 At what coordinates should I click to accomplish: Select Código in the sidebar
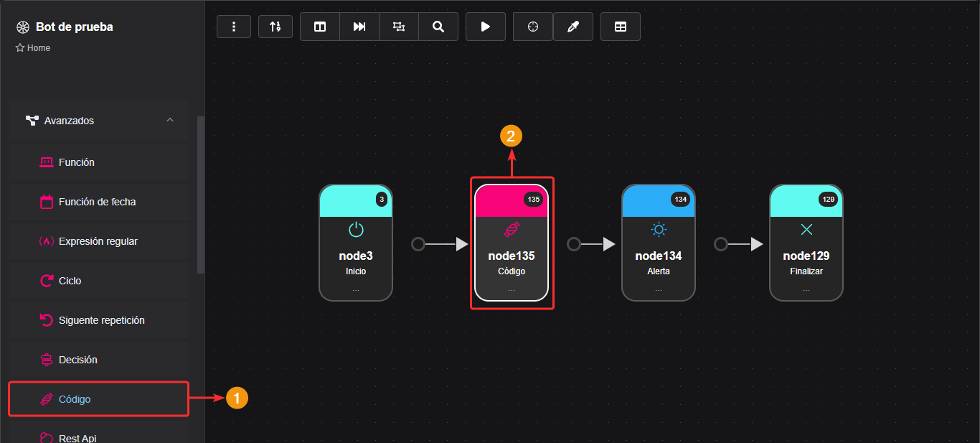pos(99,399)
